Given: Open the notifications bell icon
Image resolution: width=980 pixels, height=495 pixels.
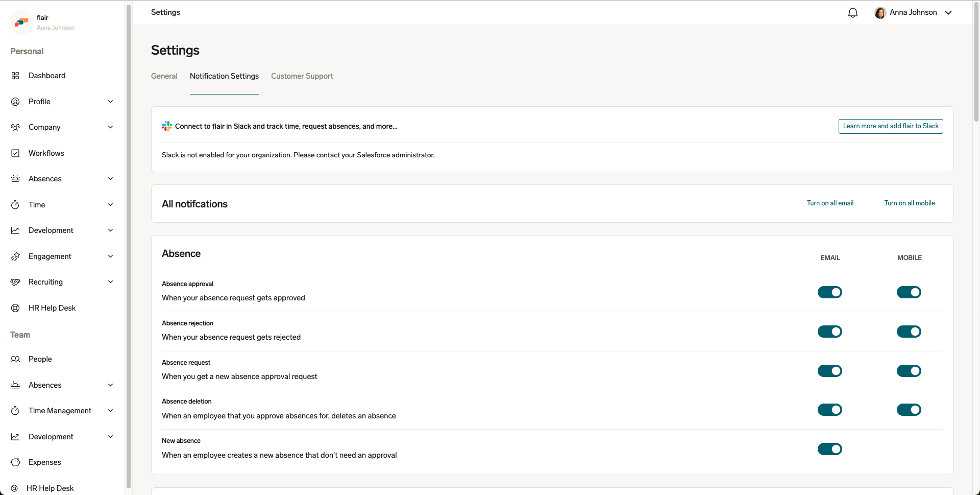Looking at the screenshot, I should (x=852, y=12).
